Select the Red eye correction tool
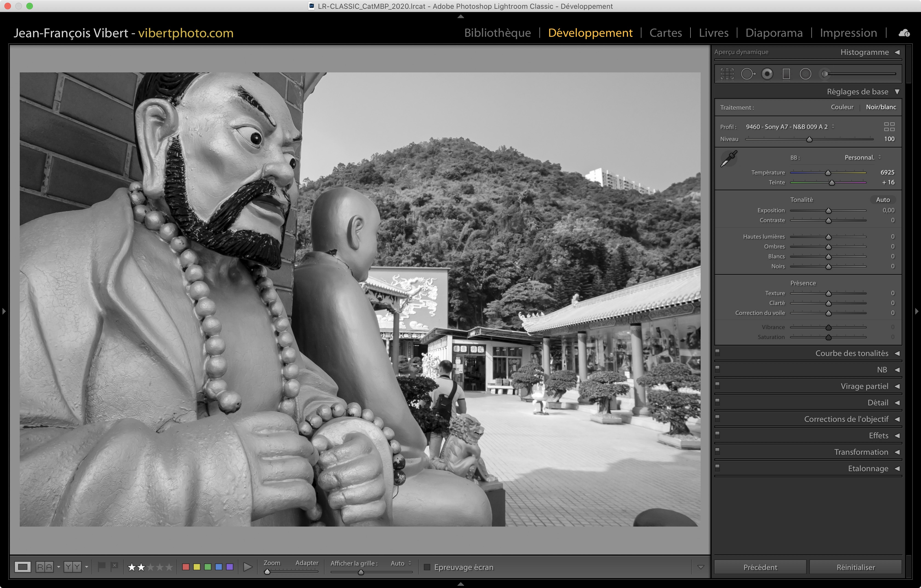This screenshot has height=588, width=921. tap(767, 74)
